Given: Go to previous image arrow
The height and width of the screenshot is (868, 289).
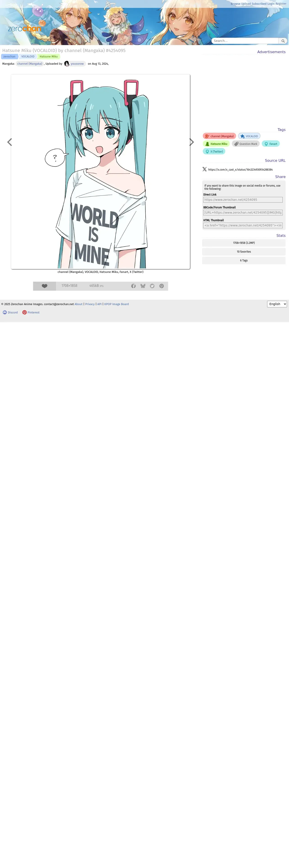Looking at the screenshot, I should (9, 142).
